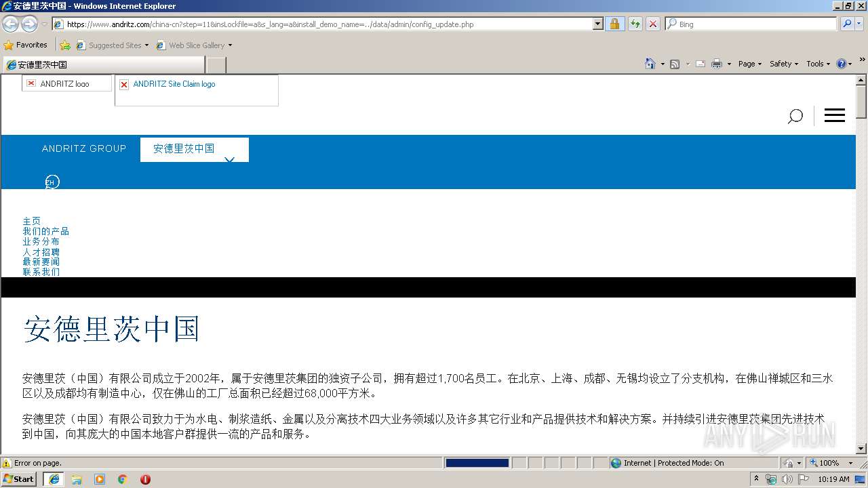Click the website search magnifier icon
This screenshot has width=868, height=488.
pyautogui.click(x=795, y=116)
